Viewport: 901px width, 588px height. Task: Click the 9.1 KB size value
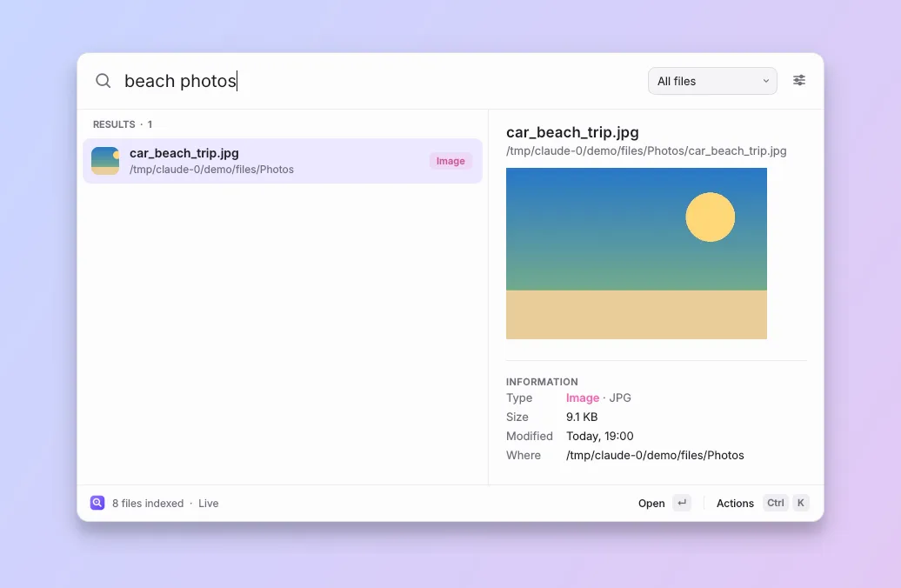[x=582, y=417]
